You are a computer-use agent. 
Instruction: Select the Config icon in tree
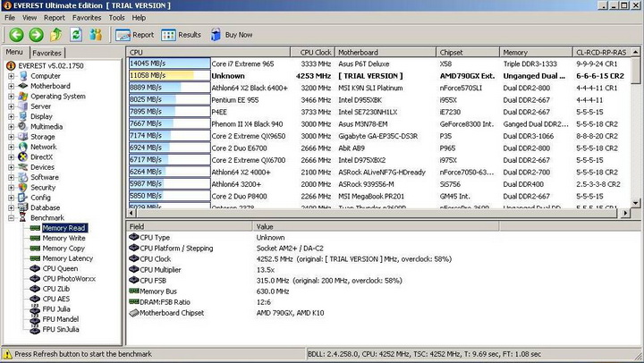tap(23, 198)
